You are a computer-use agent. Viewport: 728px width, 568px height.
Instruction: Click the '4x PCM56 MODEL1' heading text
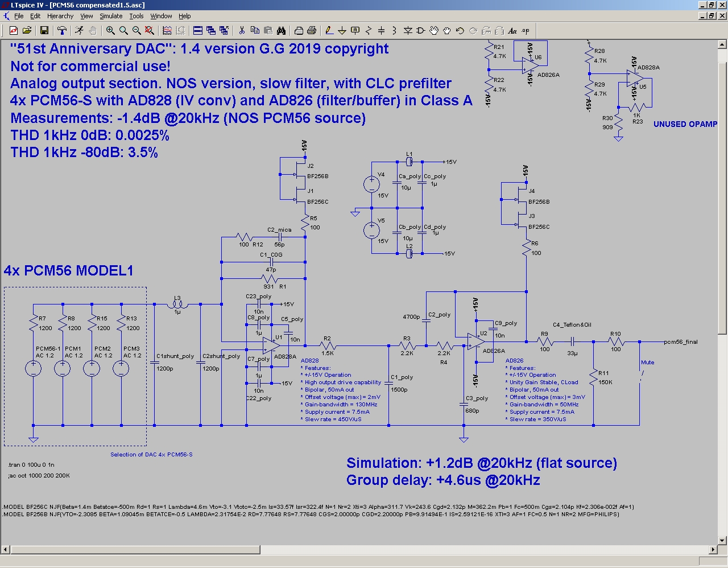coord(69,270)
